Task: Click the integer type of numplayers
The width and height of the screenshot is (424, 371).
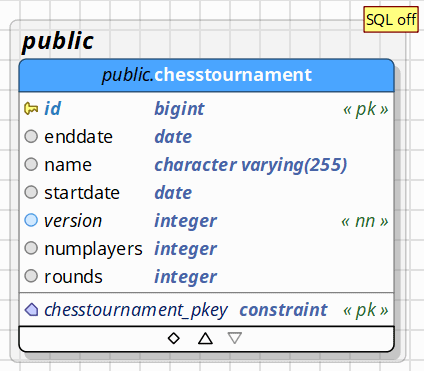Action: click(x=185, y=249)
